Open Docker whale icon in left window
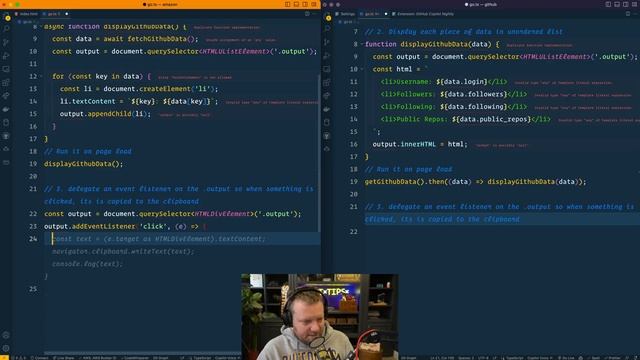Screen dimensions: 640x360 pyautogui.click(x=6, y=109)
